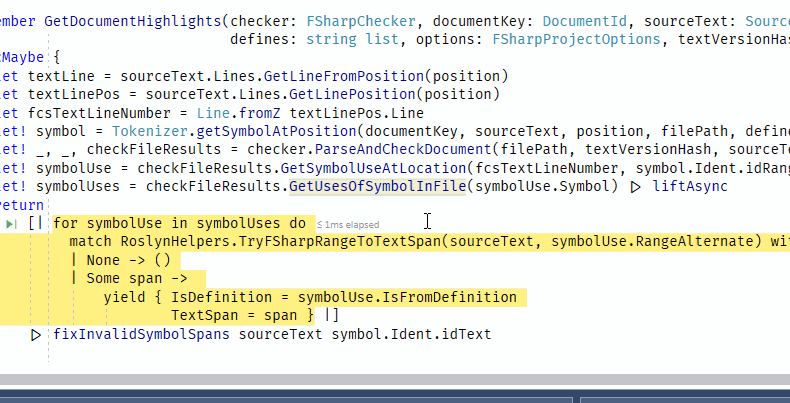Click the opening '[|' array bracket

click(x=36, y=223)
